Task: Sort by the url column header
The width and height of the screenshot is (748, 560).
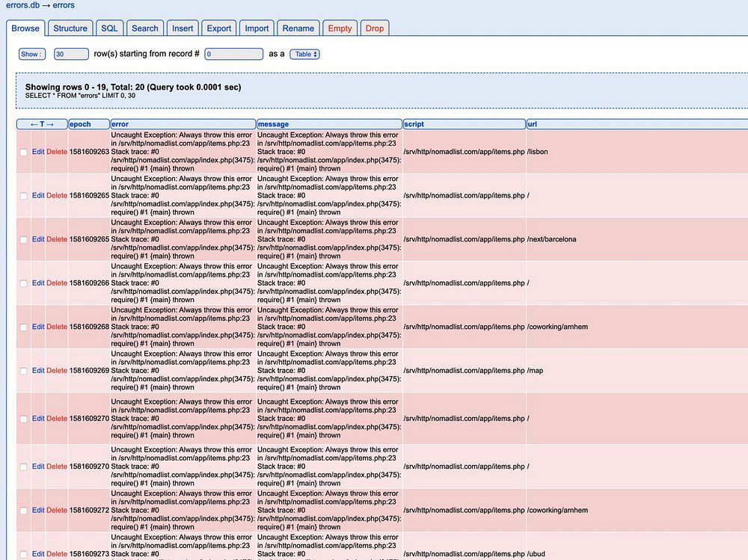Action: coord(532,124)
